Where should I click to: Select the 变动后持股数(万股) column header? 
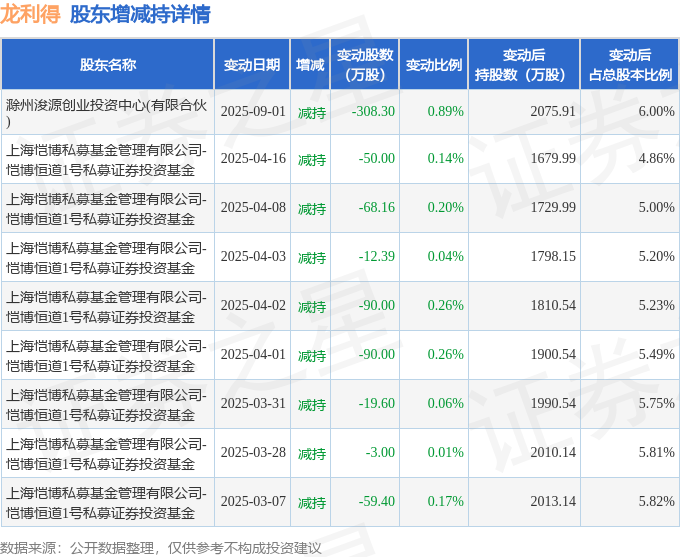click(x=524, y=65)
